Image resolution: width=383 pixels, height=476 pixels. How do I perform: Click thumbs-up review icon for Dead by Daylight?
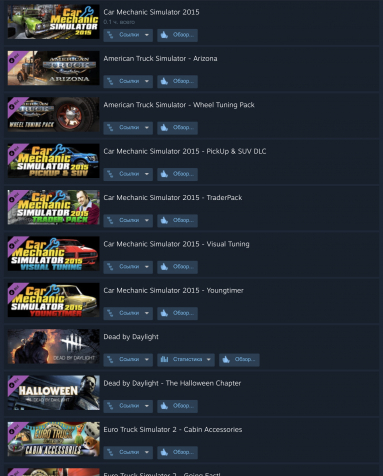tap(226, 359)
